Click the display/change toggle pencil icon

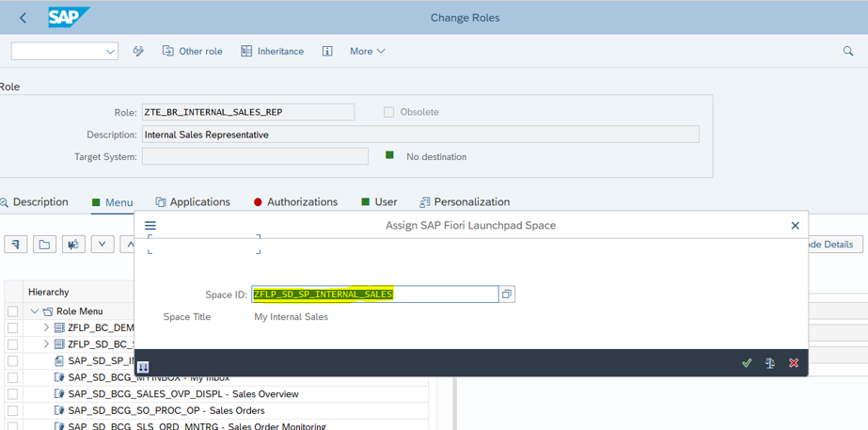click(138, 51)
